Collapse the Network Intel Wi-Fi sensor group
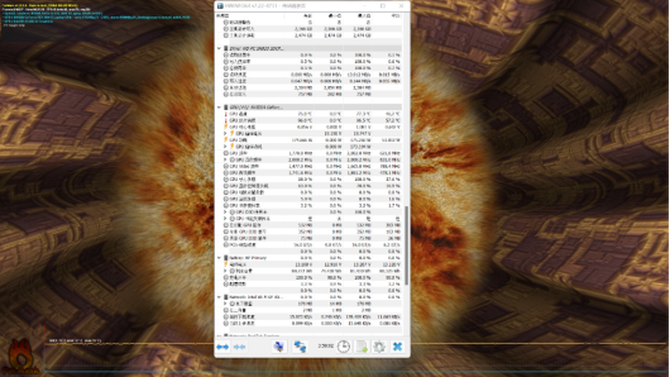670x377 pixels. point(219,297)
